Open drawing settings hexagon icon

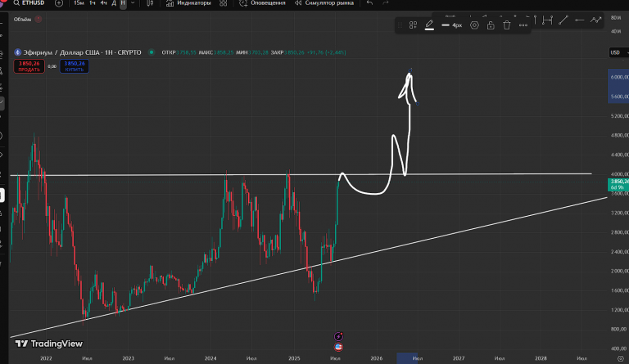click(x=474, y=25)
